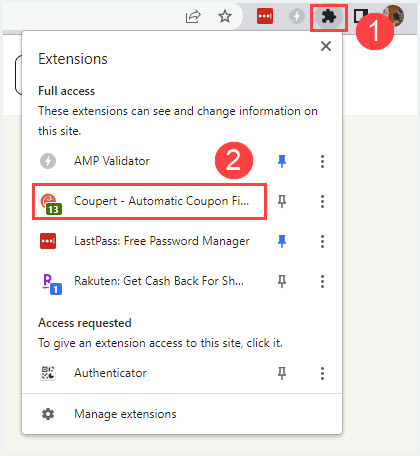
Task: Click the Manage extensions gear icon
Action: (x=48, y=414)
